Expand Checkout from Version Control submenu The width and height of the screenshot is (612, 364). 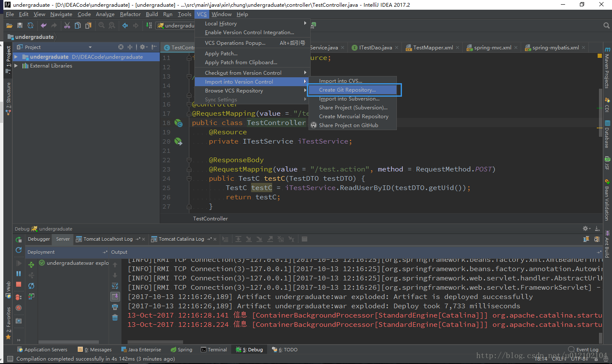252,73
